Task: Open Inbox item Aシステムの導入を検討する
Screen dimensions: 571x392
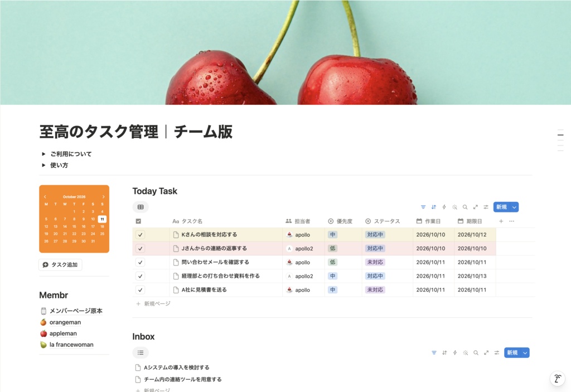Action: click(x=177, y=367)
